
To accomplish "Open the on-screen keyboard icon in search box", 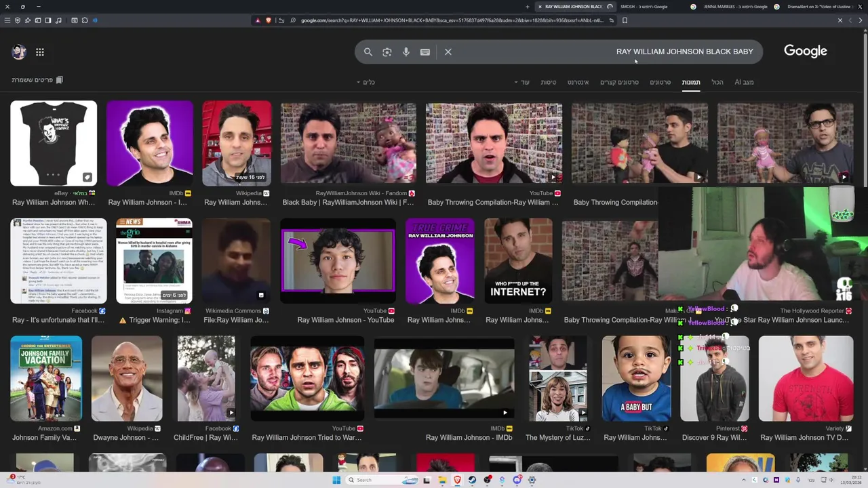I will point(425,52).
